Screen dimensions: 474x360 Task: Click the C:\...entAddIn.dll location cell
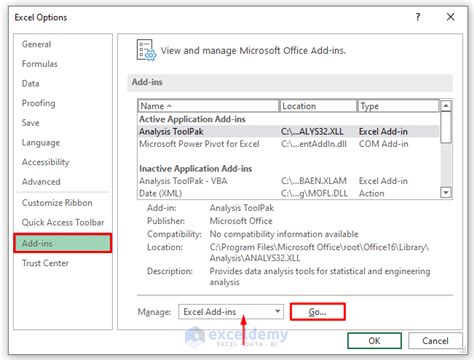click(314, 144)
